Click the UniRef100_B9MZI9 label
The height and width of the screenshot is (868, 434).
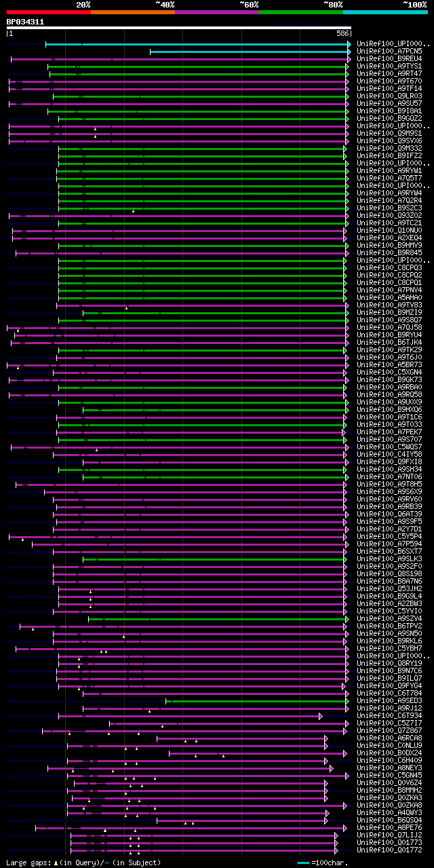389,312
